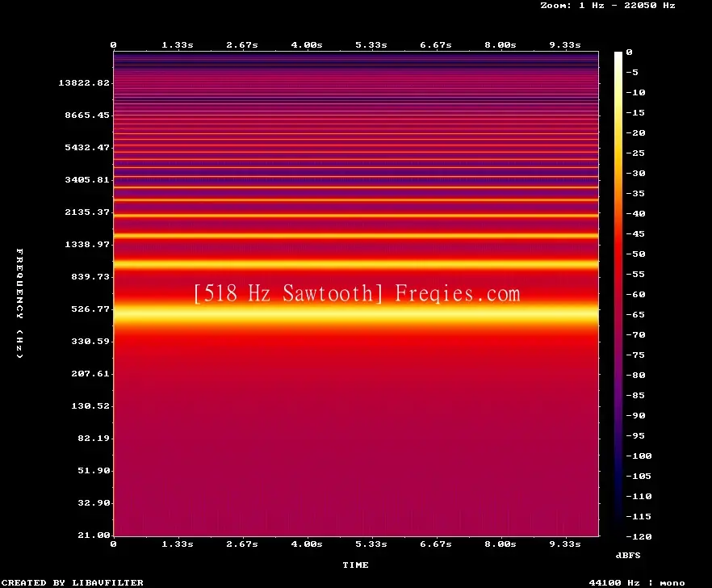Click 1.33s on the bottom time axis

(x=178, y=544)
